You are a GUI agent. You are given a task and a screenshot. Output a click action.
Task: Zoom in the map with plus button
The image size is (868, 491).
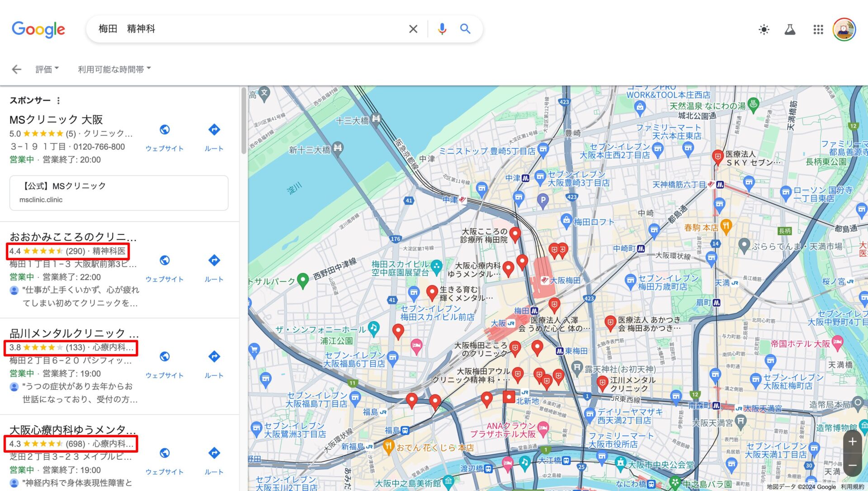[x=852, y=442]
